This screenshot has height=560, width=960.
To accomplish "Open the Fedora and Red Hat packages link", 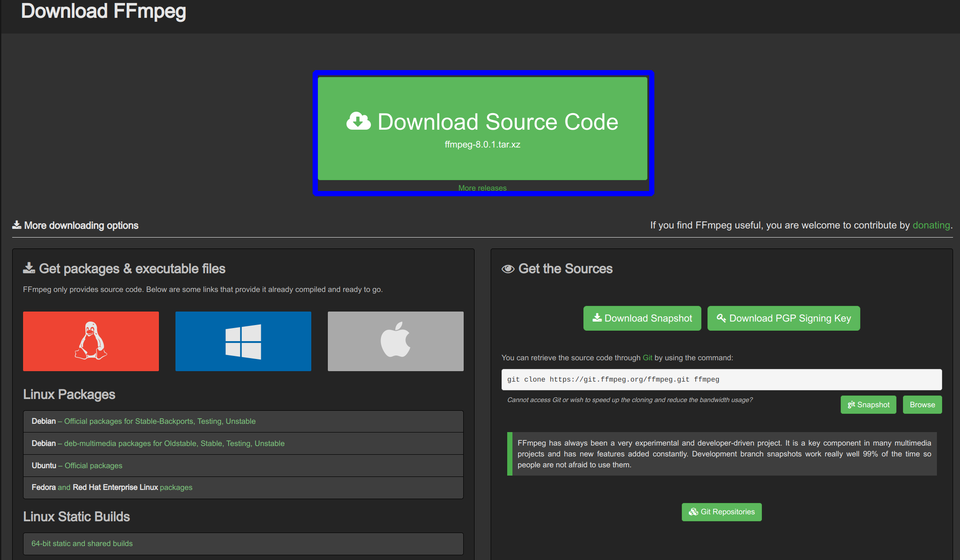I will coord(176,487).
